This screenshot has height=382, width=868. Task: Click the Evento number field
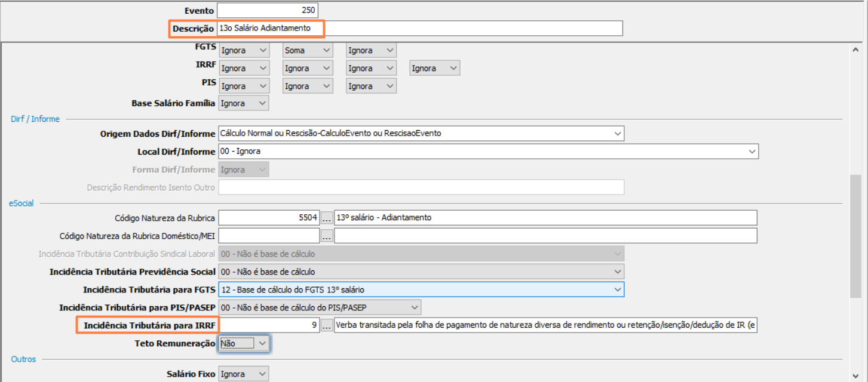point(268,10)
